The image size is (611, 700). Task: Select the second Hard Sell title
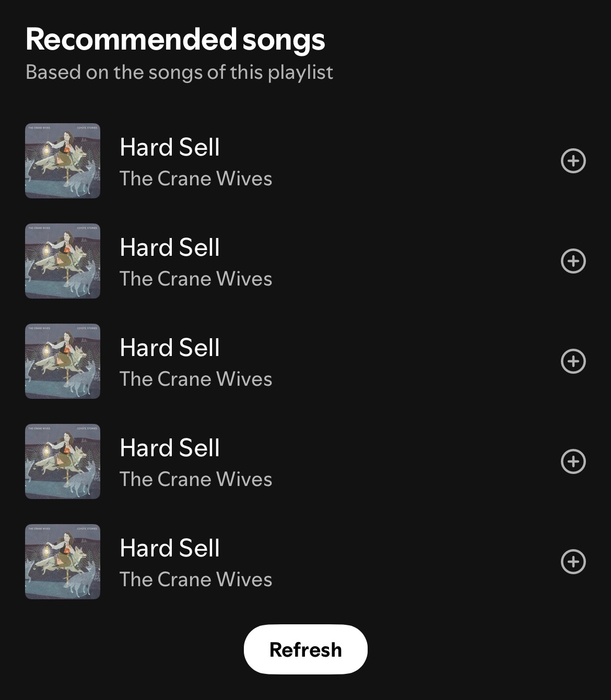coord(170,247)
